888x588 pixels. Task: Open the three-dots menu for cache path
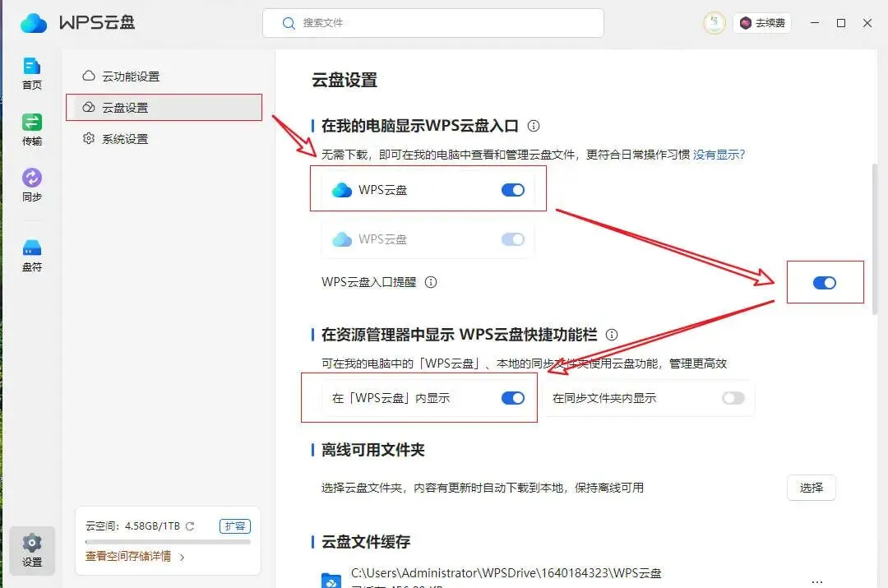(x=816, y=581)
